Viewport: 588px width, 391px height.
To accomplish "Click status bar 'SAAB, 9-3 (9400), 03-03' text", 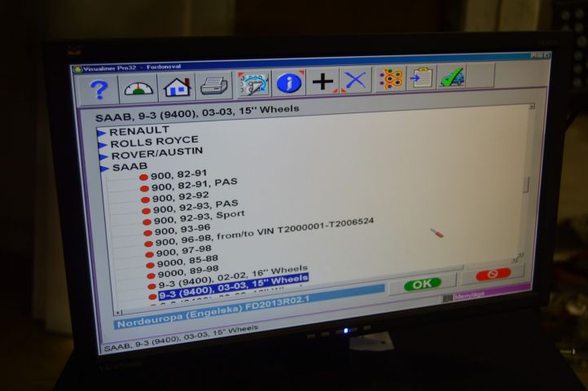I will (x=181, y=339).
